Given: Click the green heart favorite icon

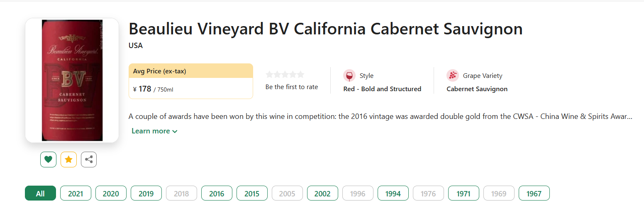Looking at the screenshot, I should [x=48, y=160].
